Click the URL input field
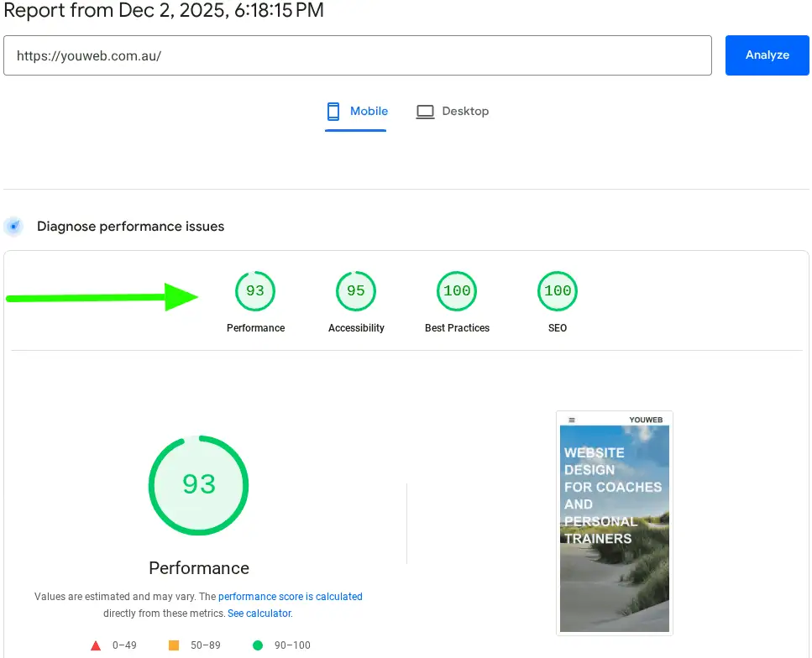 coord(358,55)
